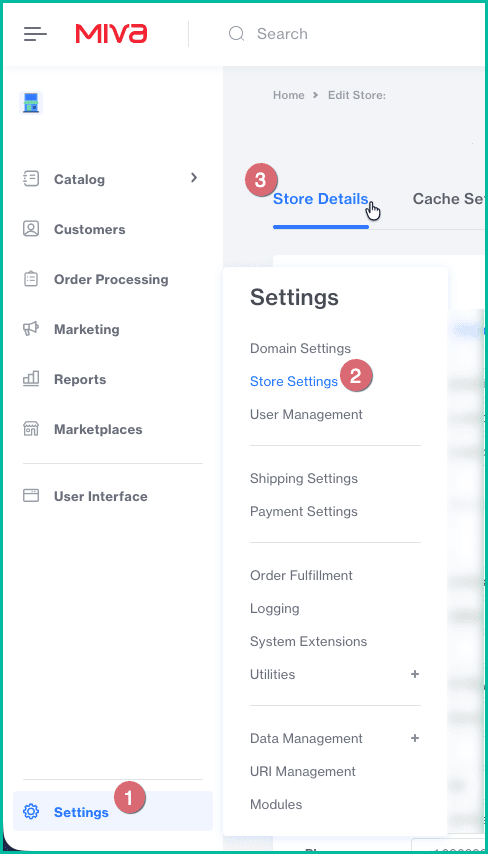488x854 pixels.
Task: Open Reports in the sidebar
Action: [80, 380]
